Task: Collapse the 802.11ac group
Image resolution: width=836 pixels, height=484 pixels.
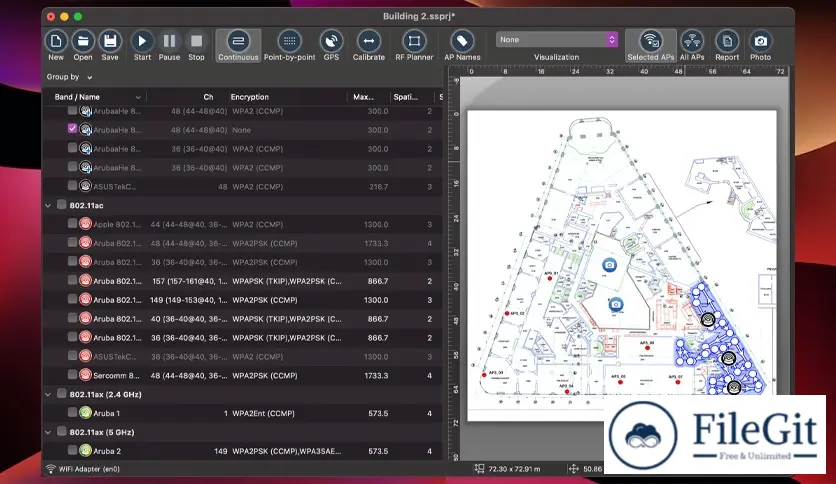Action: pyautogui.click(x=48, y=205)
